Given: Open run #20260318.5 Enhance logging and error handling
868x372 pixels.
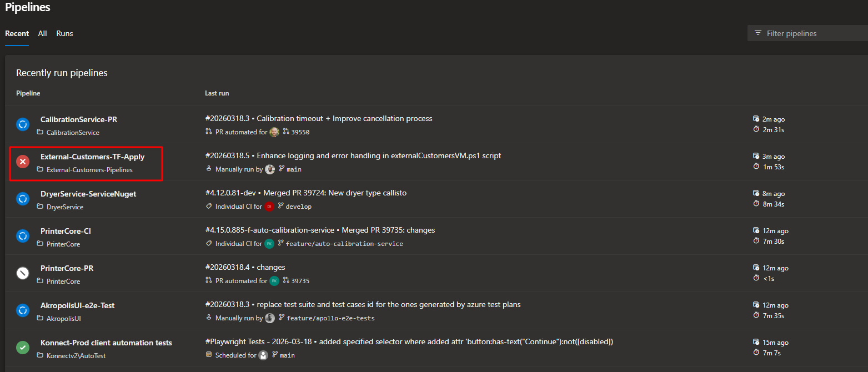Looking at the screenshot, I should point(353,156).
